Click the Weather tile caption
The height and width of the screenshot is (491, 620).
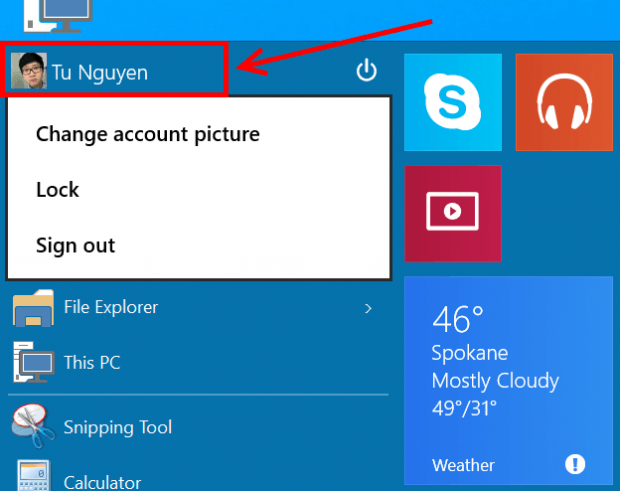pyautogui.click(x=463, y=465)
